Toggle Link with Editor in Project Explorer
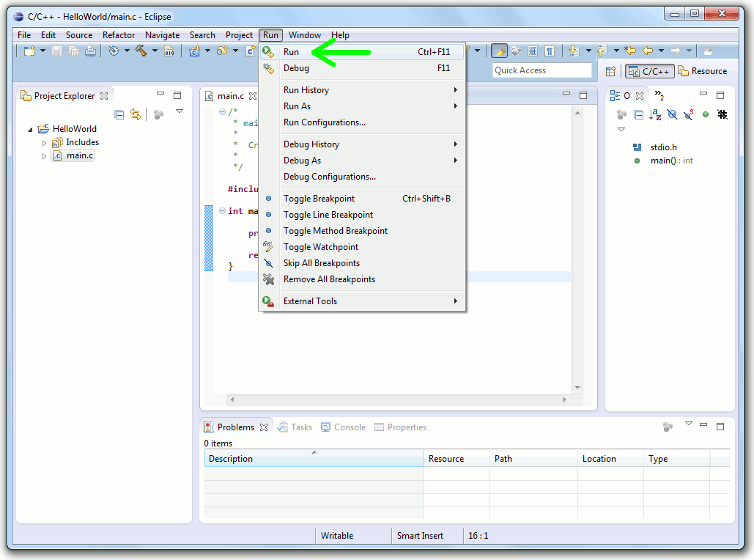 tap(136, 114)
